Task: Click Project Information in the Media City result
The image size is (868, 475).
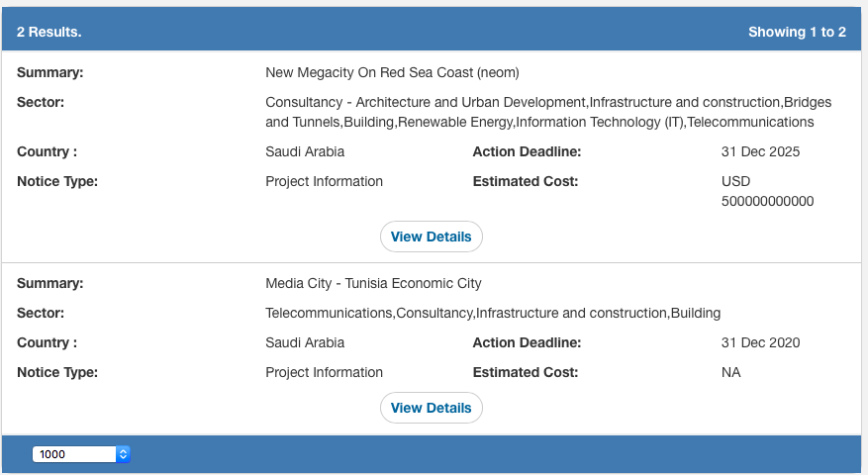Action: point(324,372)
